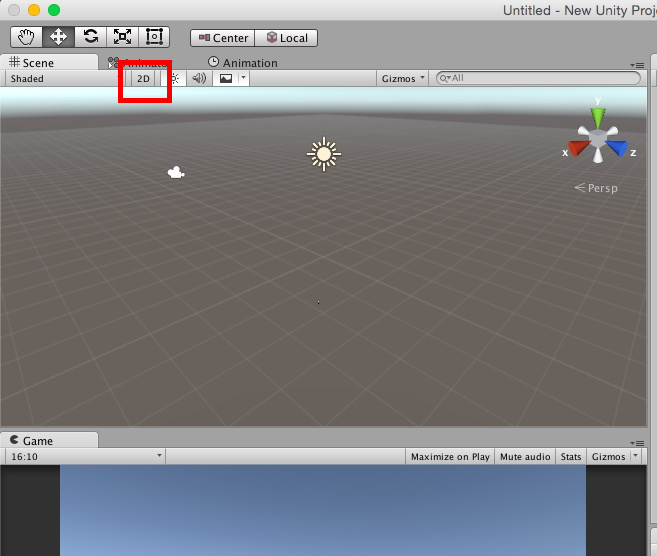
Task: Click the yellow minimize window button
Action: tap(34, 10)
